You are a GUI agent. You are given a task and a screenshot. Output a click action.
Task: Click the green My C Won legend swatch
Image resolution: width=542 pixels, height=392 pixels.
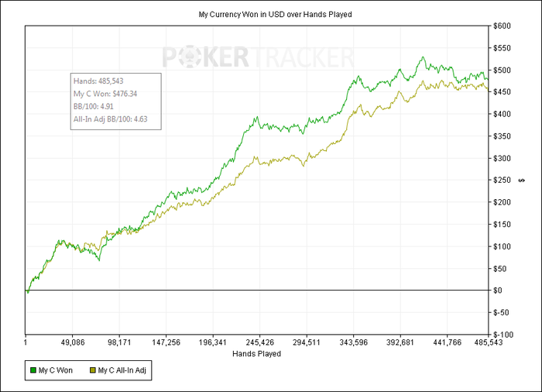(x=33, y=370)
